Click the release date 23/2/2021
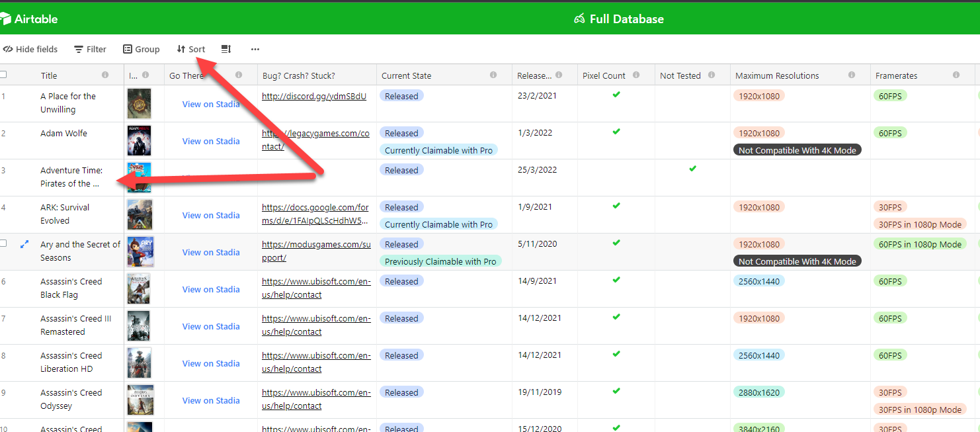Image resolution: width=980 pixels, height=432 pixels. coord(537,95)
